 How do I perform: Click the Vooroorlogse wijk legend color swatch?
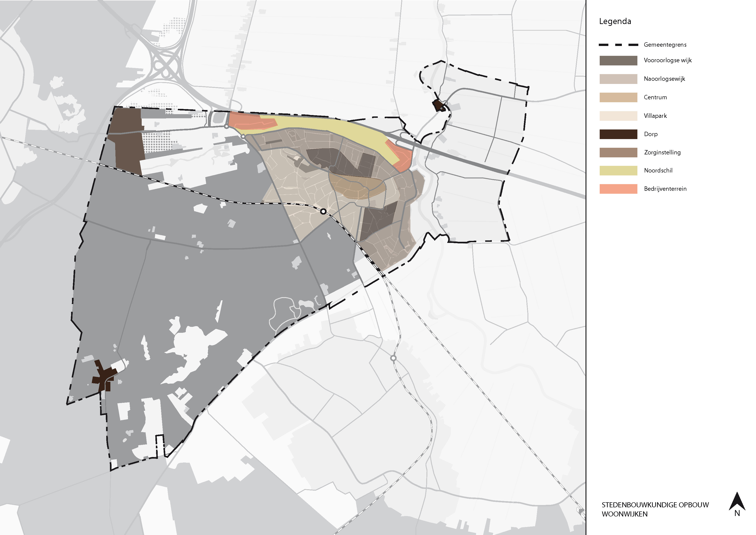618,60
